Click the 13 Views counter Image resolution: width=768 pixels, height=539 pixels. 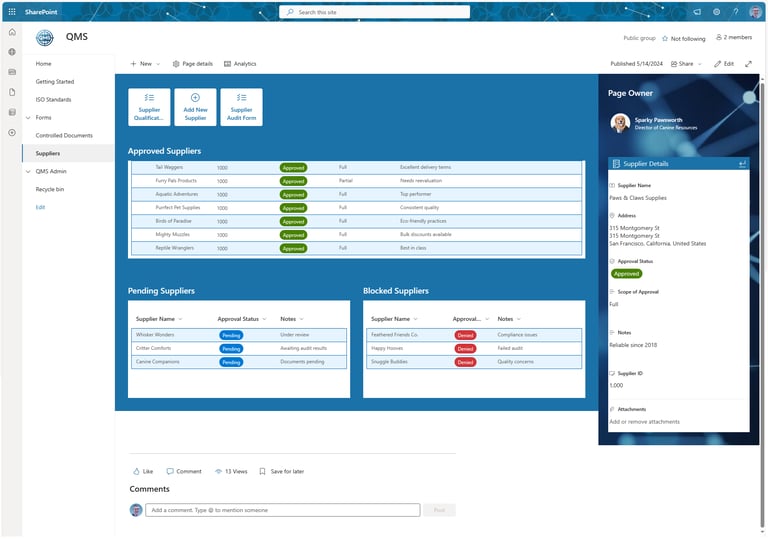[x=231, y=471]
